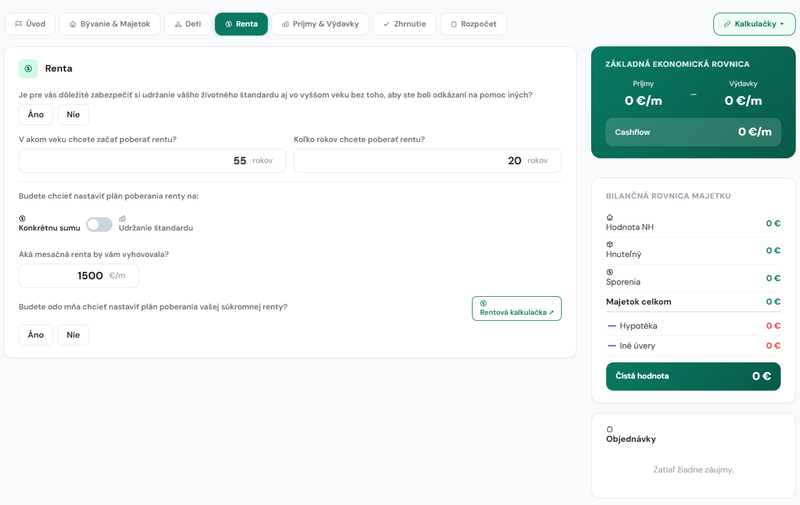Click the house icon on Bývanie & Majetok tab

click(x=73, y=24)
